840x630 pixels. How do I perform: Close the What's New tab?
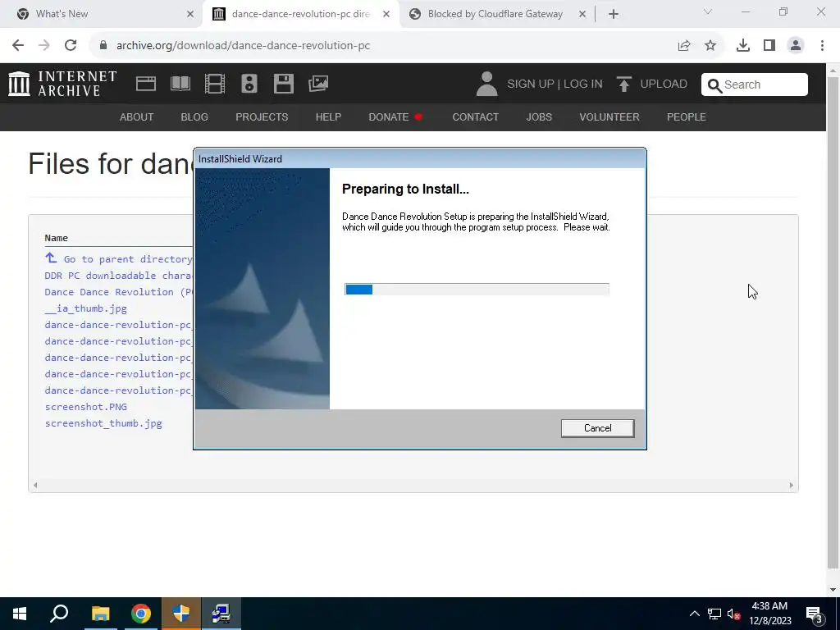[x=190, y=15]
